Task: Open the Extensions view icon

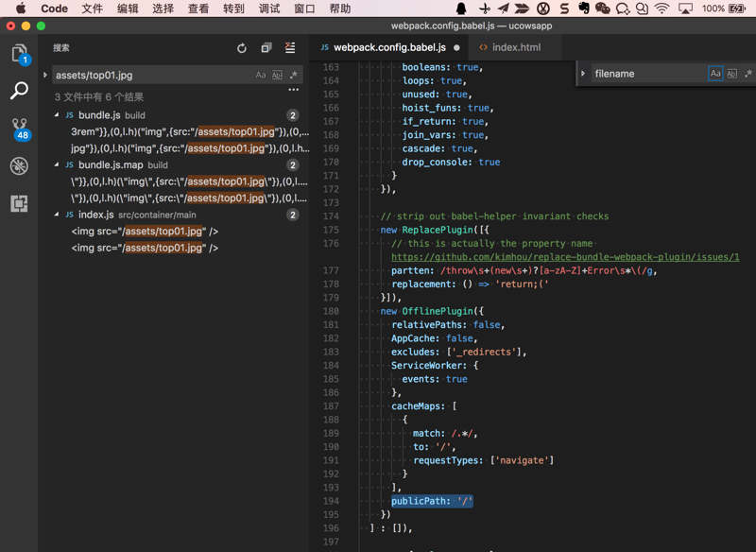Action: pyautogui.click(x=19, y=203)
